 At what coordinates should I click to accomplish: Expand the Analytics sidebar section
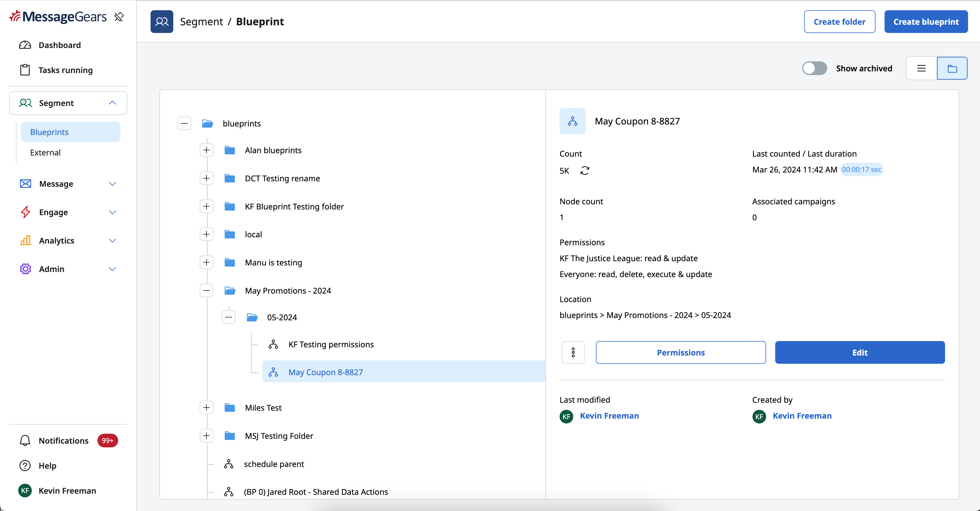pyautogui.click(x=112, y=240)
